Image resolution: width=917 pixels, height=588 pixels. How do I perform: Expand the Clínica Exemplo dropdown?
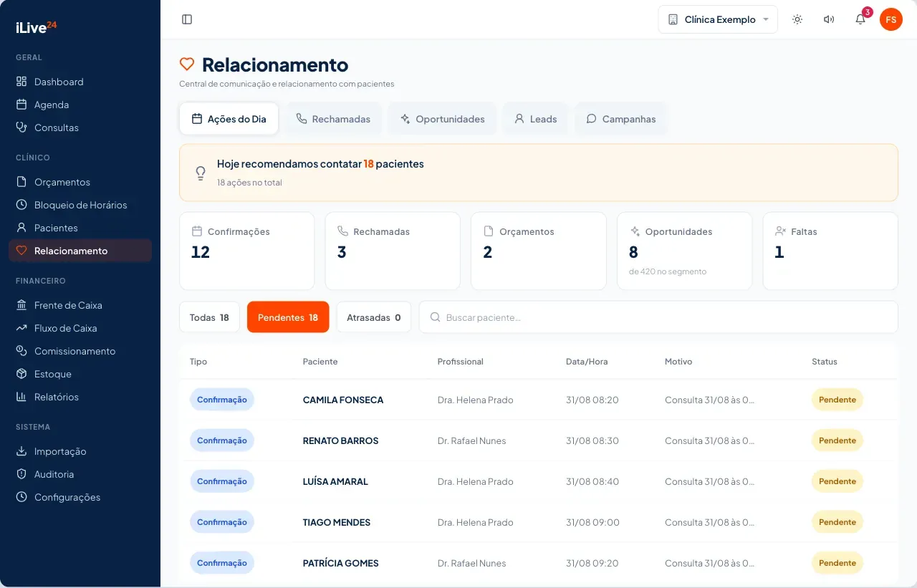pos(718,19)
